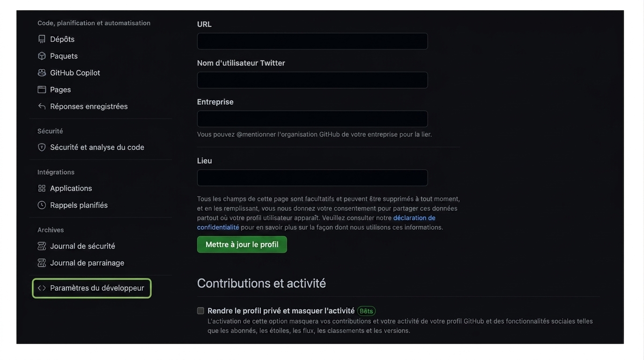
Task: Open the Applications grid icon
Action: tap(42, 188)
